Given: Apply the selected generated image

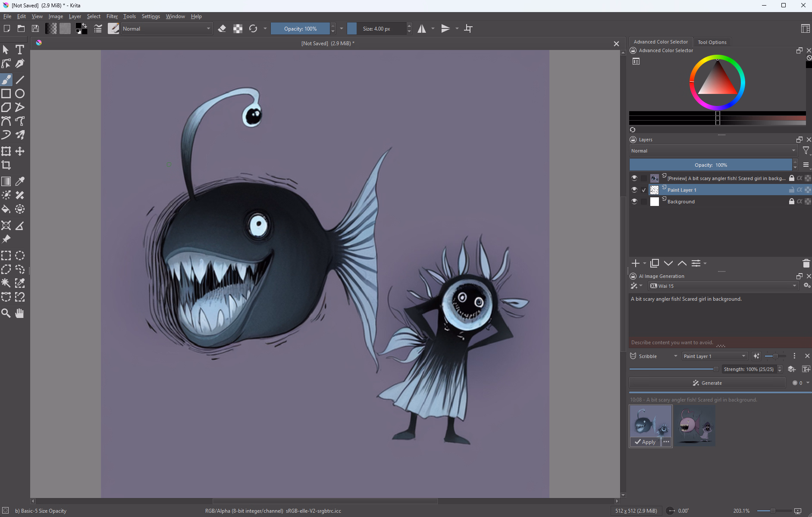Looking at the screenshot, I should (x=645, y=442).
